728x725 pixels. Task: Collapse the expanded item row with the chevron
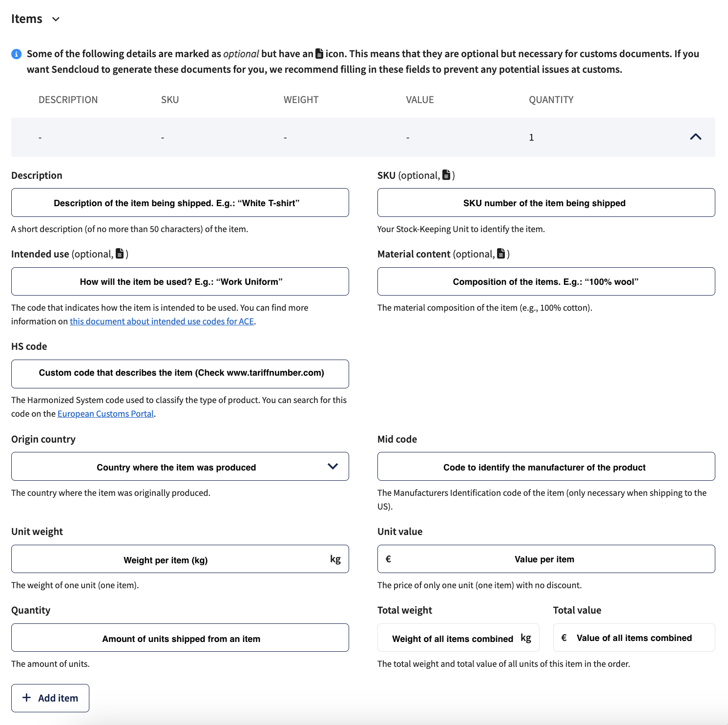(x=695, y=137)
